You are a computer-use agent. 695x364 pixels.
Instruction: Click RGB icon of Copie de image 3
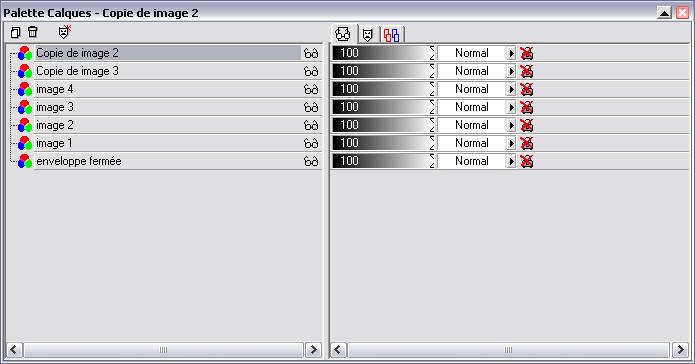click(x=25, y=71)
